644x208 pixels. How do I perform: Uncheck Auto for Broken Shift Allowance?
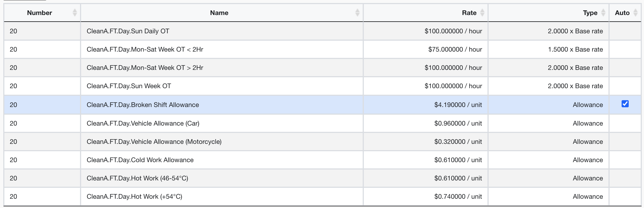625,104
